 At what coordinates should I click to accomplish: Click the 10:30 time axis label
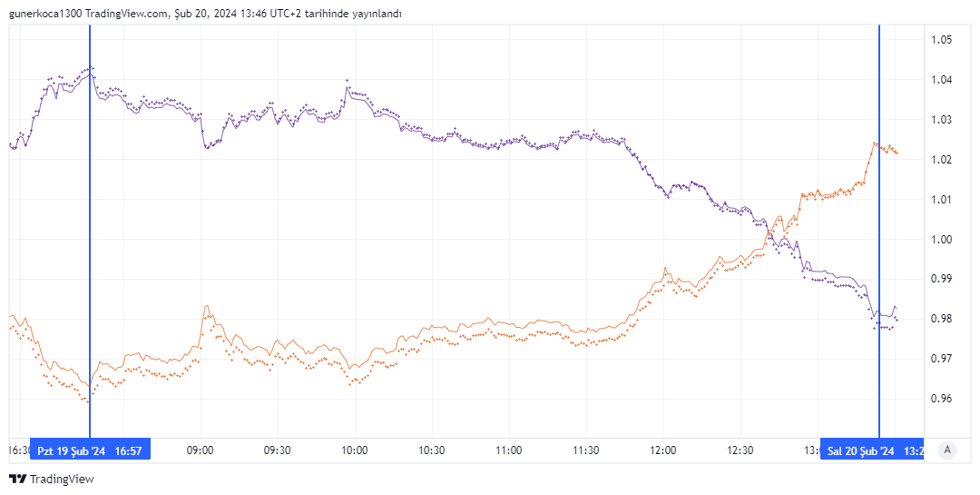431,450
